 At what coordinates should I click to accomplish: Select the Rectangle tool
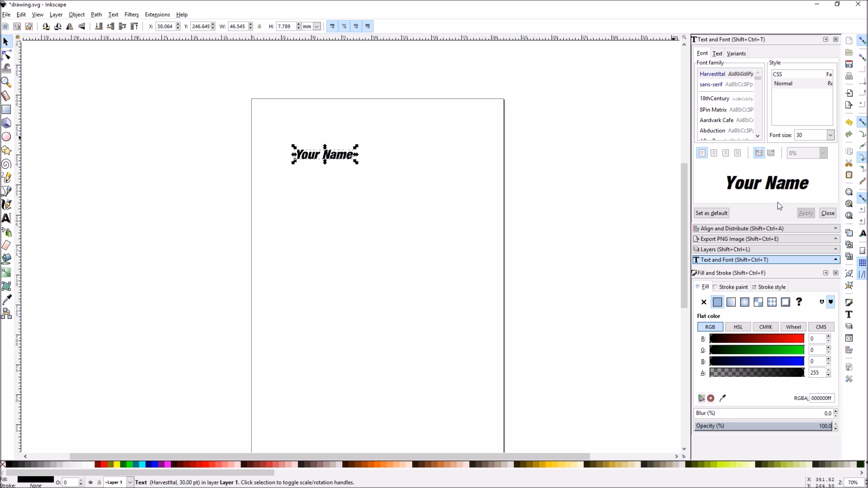point(6,109)
